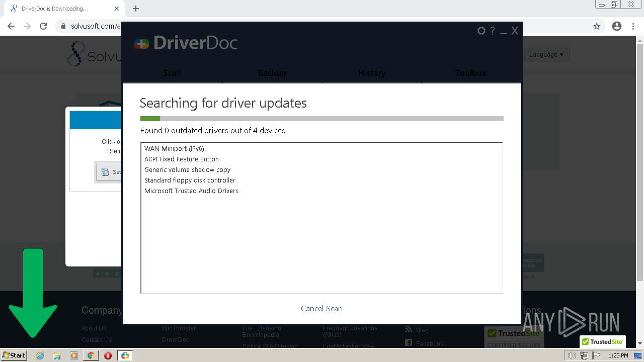Click the 1:23 PM taskbar clock
The image size is (644, 362).
pos(618,355)
